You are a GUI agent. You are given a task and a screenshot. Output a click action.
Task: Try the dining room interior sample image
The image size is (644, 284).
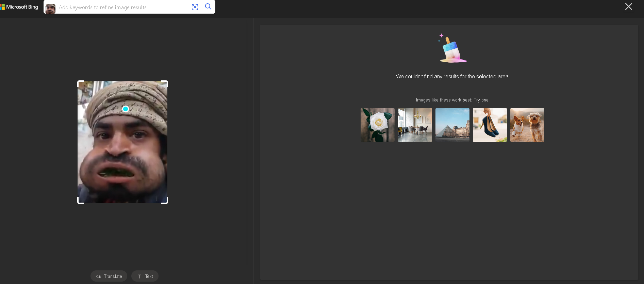coord(415,125)
